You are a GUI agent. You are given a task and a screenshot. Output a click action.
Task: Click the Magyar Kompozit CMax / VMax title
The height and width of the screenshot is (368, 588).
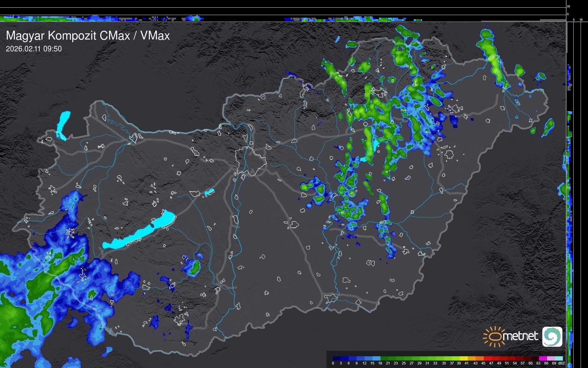88,36
